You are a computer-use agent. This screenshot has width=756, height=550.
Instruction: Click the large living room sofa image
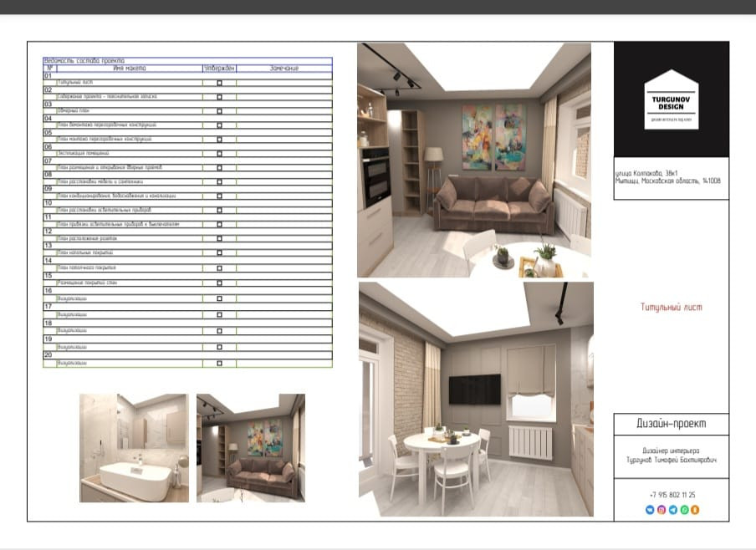pos(474,160)
